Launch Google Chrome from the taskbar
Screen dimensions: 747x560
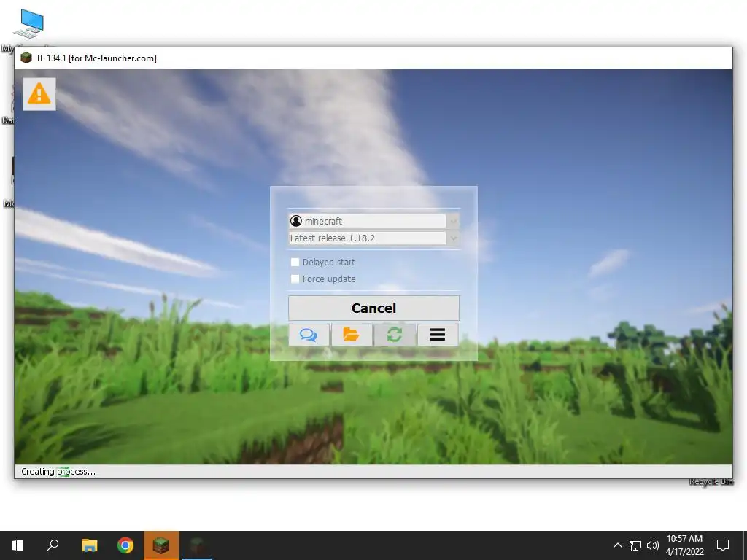[x=125, y=545]
